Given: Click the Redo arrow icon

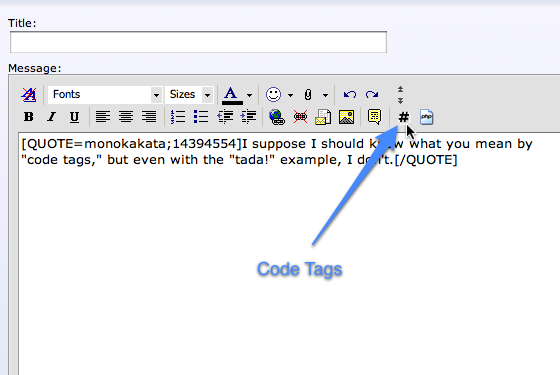Looking at the screenshot, I should pos(372,95).
